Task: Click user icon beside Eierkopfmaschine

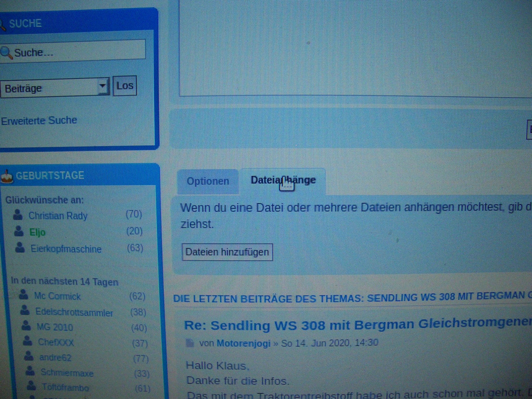Action: [x=20, y=248]
